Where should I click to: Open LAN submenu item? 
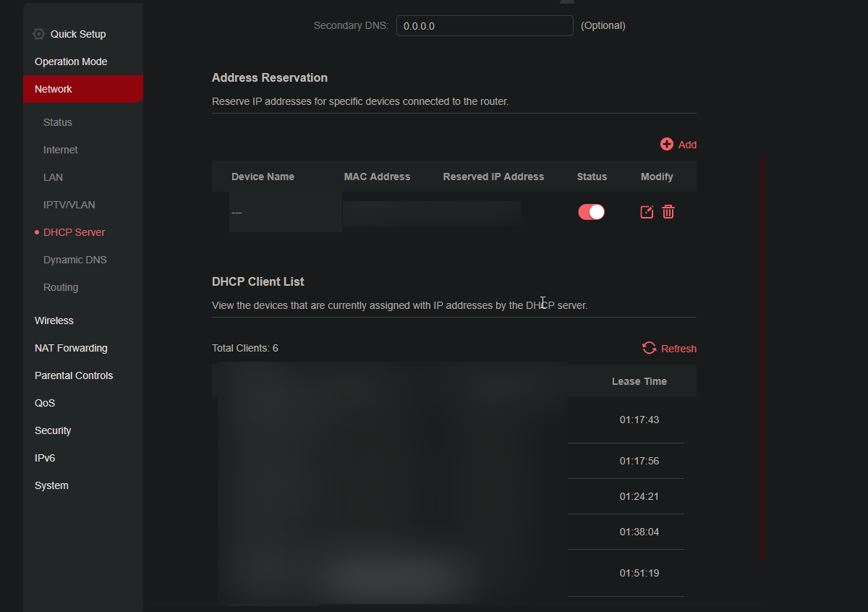[53, 177]
